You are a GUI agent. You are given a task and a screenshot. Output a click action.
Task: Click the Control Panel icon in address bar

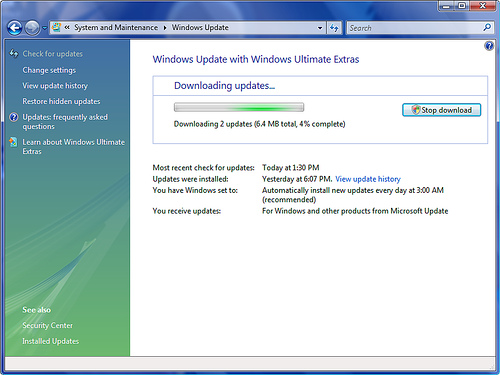tap(57, 27)
